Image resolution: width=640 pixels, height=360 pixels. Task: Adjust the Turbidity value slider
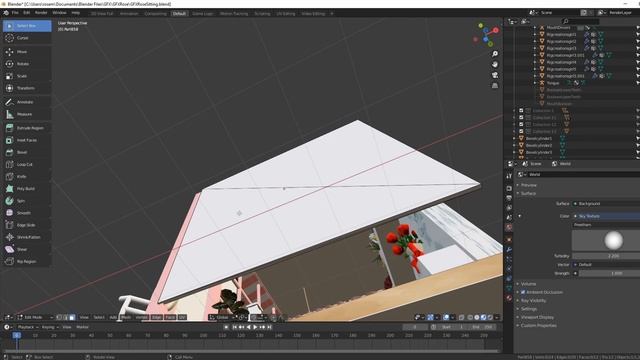606,256
